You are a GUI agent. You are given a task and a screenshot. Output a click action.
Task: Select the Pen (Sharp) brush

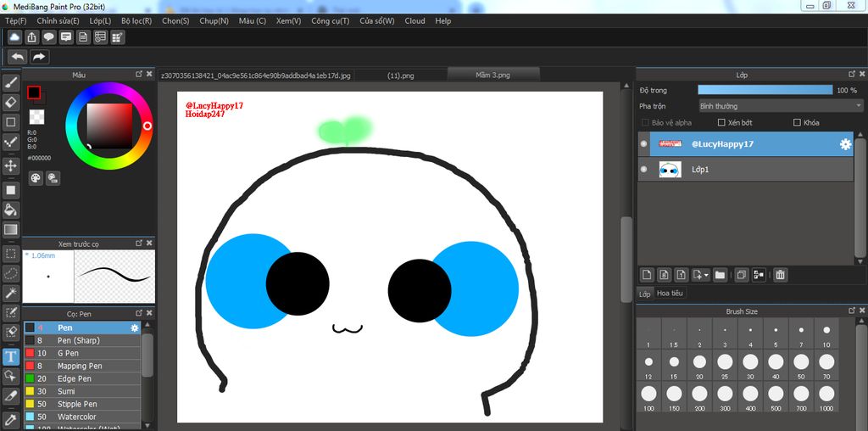pyautogui.click(x=82, y=340)
